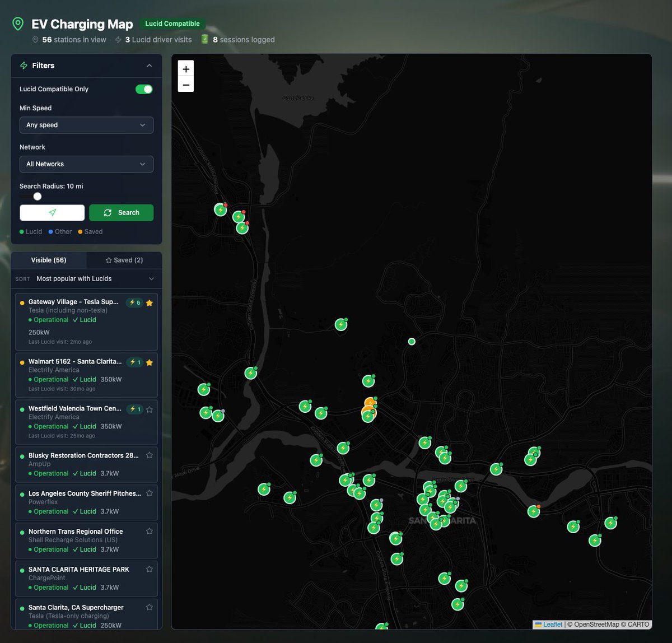Zoom out the map with minus button
Viewport: 672px width, 643px height.
[186, 85]
